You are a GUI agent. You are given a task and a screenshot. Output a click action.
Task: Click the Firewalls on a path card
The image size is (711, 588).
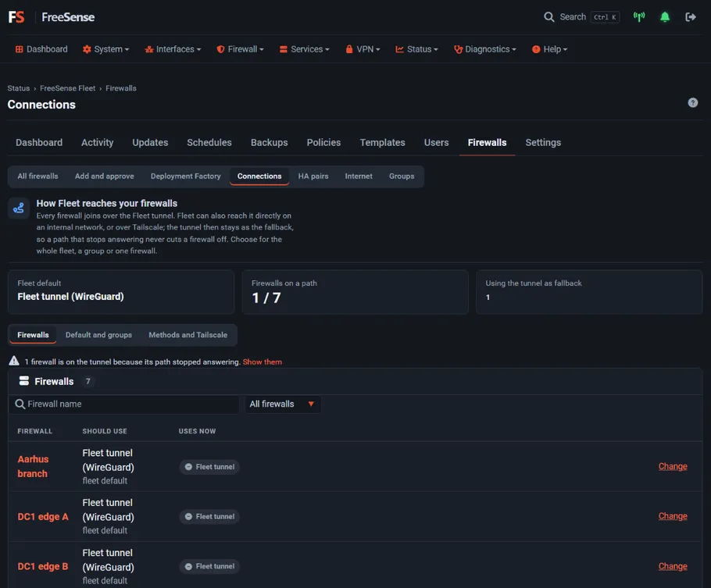click(355, 292)
